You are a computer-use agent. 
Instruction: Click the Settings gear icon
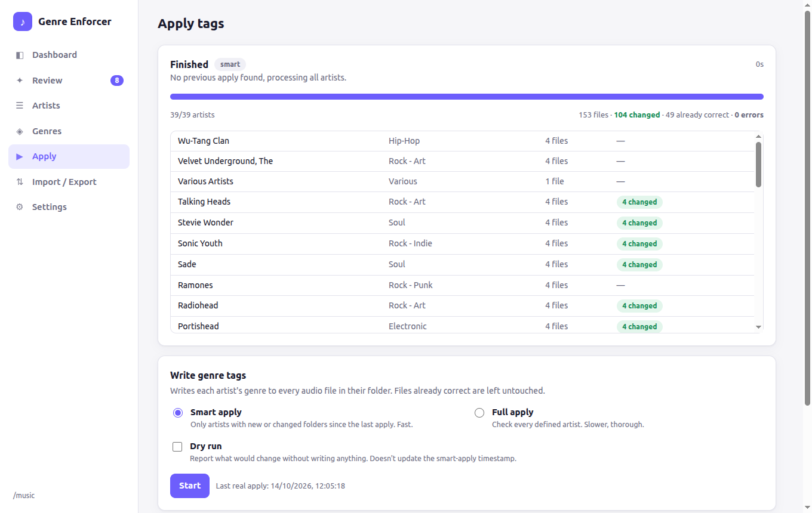click(20, 207)
